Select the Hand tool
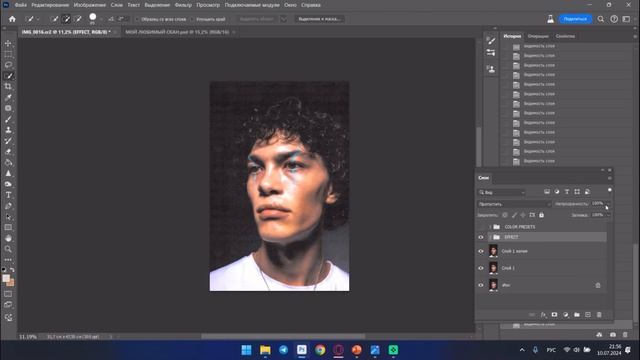 tap(8, 238)
